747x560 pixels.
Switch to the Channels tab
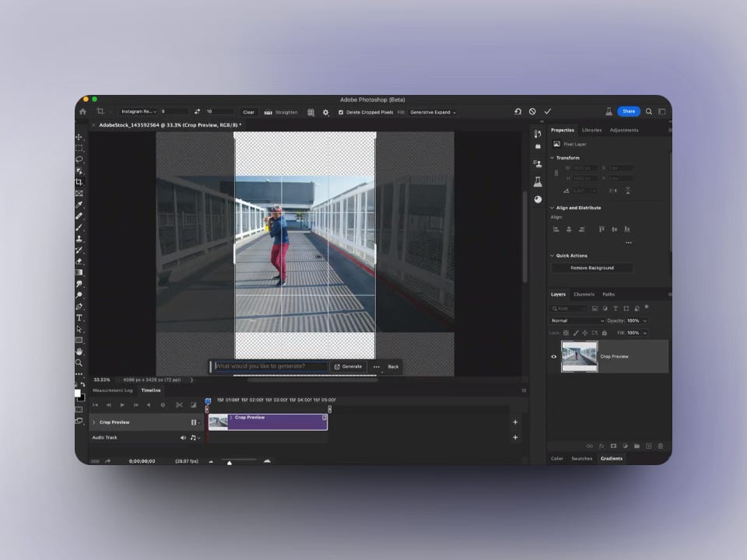tap(584, 294)
